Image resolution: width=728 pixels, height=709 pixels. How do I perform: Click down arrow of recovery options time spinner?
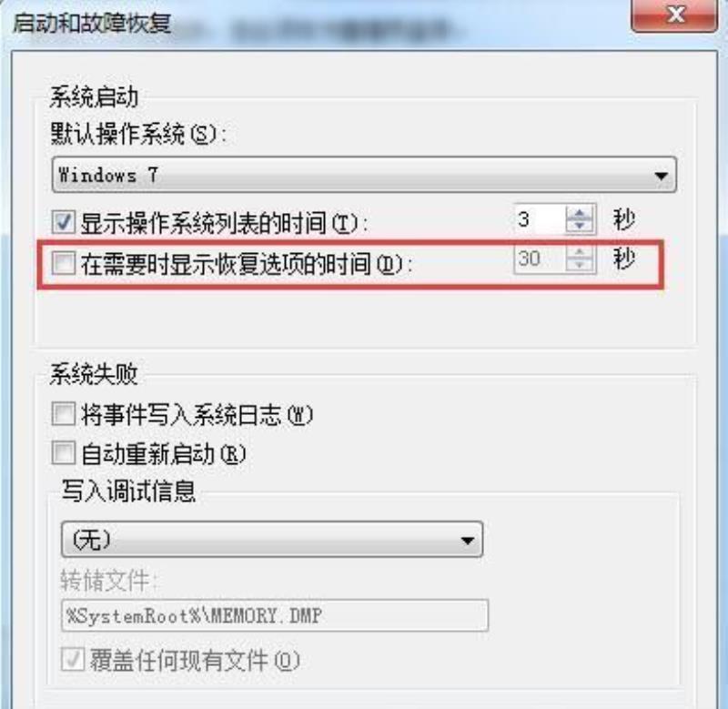tap(580, 265)
